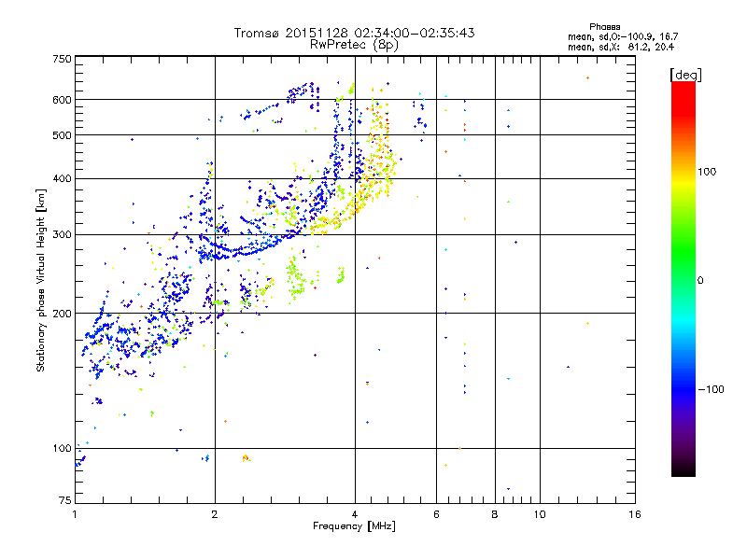
Task: Click the black bottom of the phase colorbar
Action: 684,469
